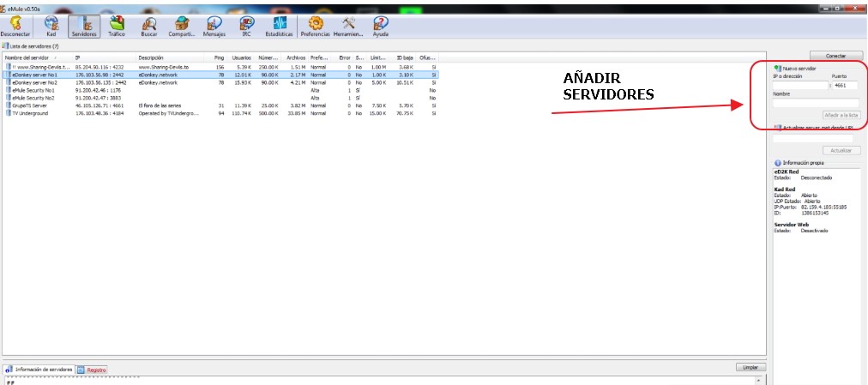This screenshot has width=868, height=385.
Task: Open the Tráfico transfers view
Action: pyautogui.click(x=117, y=26)
